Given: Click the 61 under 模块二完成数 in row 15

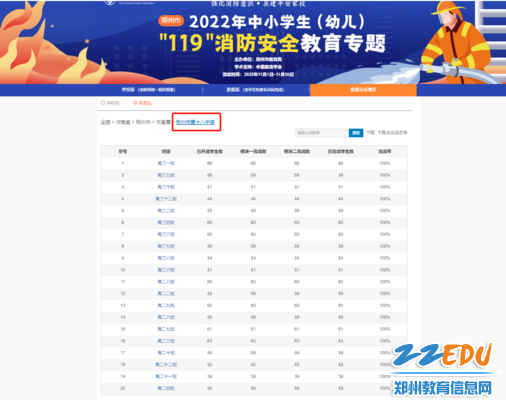Looking at the screenshot, I should (x=297, y=329).
